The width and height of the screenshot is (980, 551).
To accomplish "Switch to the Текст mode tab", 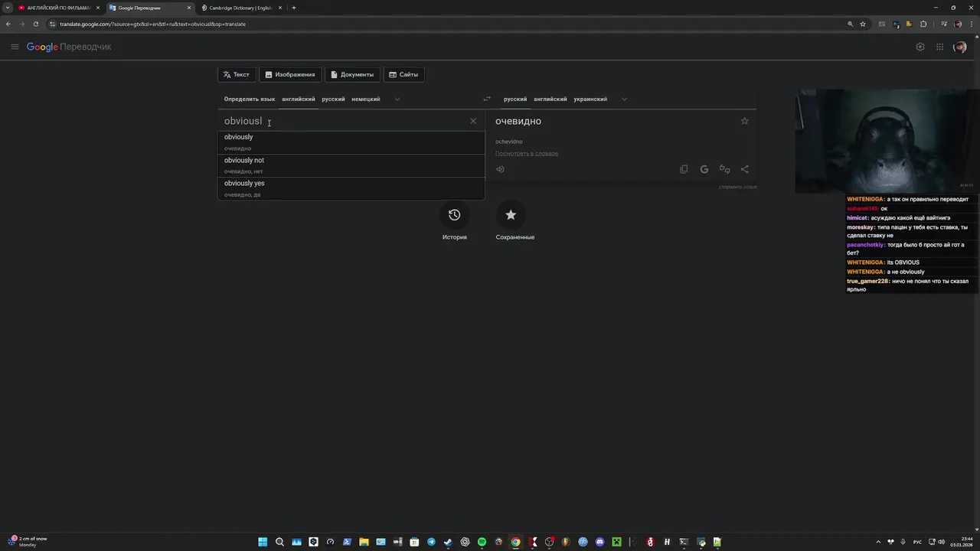I will point(237,74).
